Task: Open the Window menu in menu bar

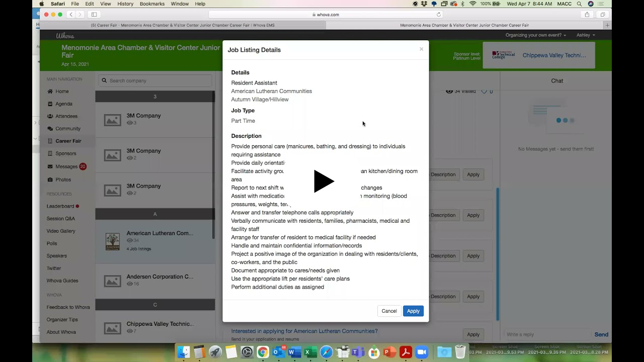Action: tap(180, 4)
